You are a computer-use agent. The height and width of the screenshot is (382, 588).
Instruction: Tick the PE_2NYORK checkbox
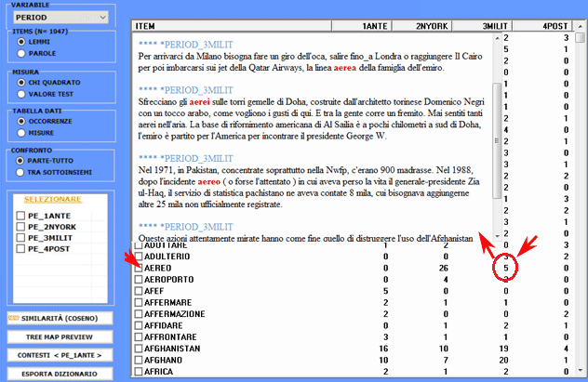[x=20, y=227]
